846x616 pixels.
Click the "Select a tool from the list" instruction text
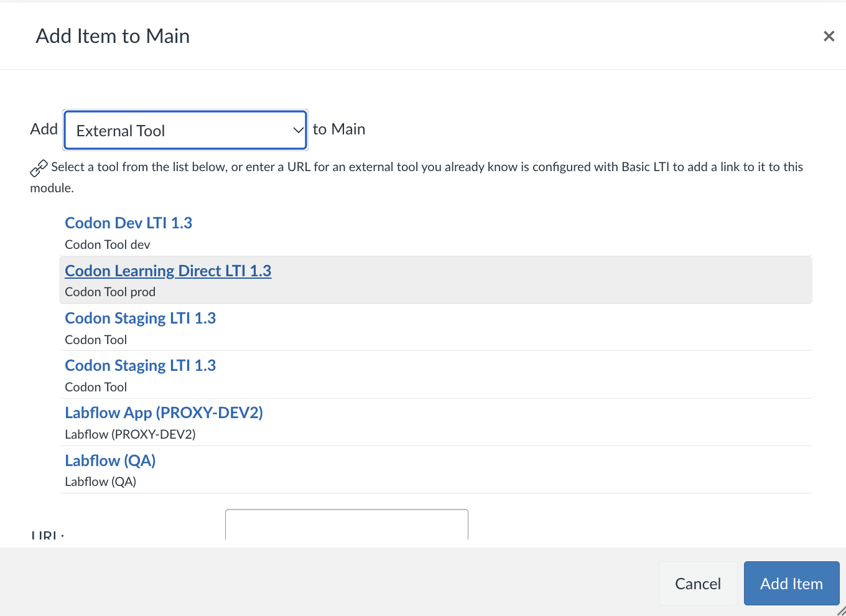point(416,177)
